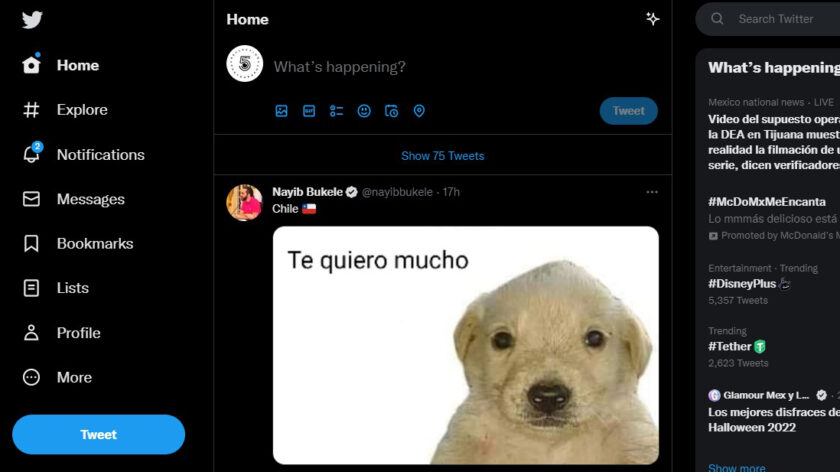
Task: Click Entertainment · Trending label
Action: (763, 268)
